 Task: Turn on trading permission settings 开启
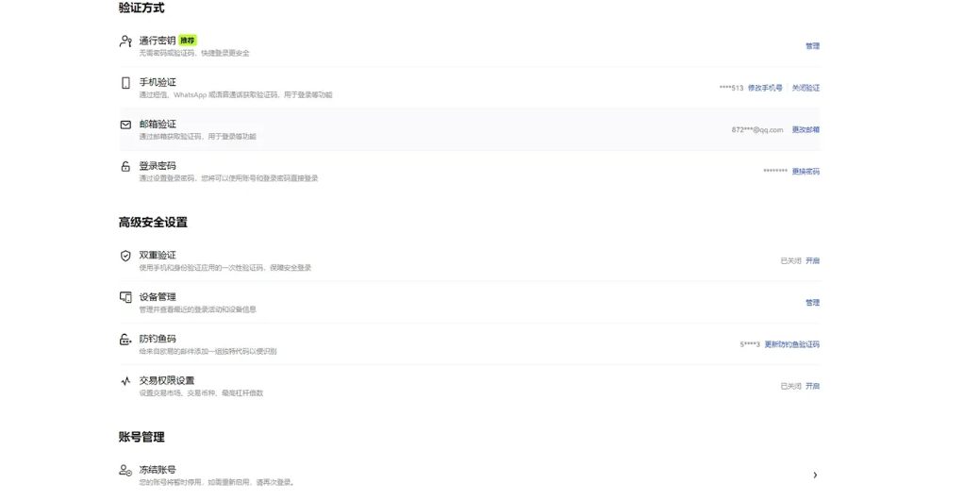812,386
